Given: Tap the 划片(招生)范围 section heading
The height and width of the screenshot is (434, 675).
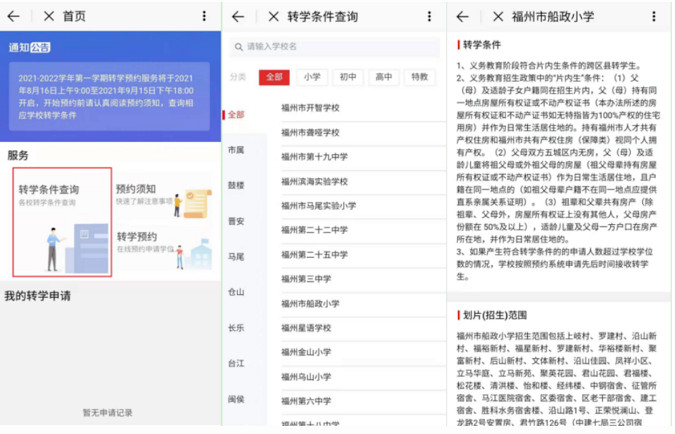Looking at the screenshot, I should click(495, 315).
